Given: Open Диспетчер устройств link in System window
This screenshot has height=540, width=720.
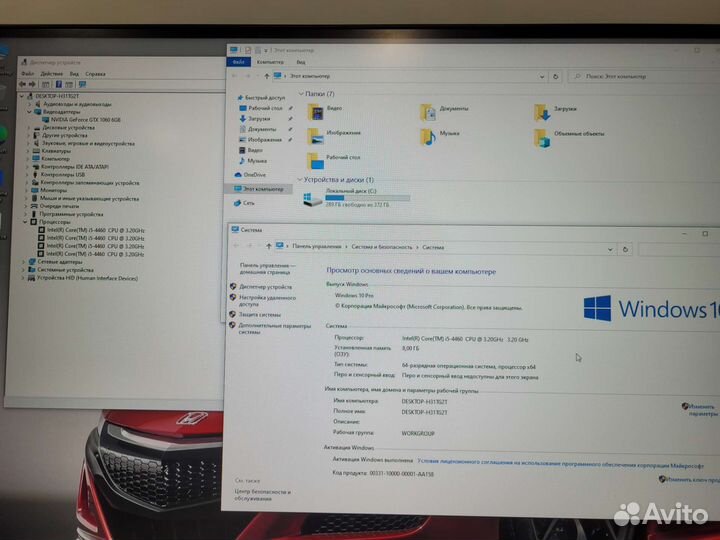Looking at the screenshot, I should 265,287.
